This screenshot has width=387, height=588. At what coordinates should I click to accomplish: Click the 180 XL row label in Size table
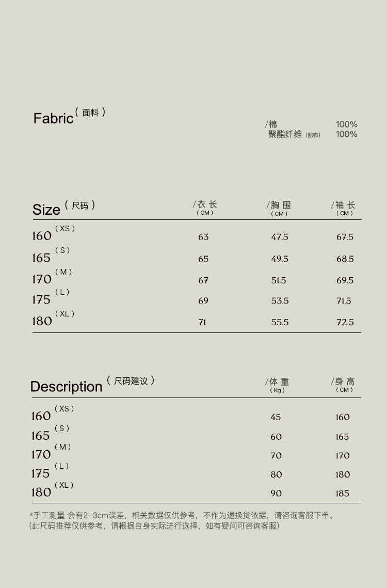pos(42,321)
